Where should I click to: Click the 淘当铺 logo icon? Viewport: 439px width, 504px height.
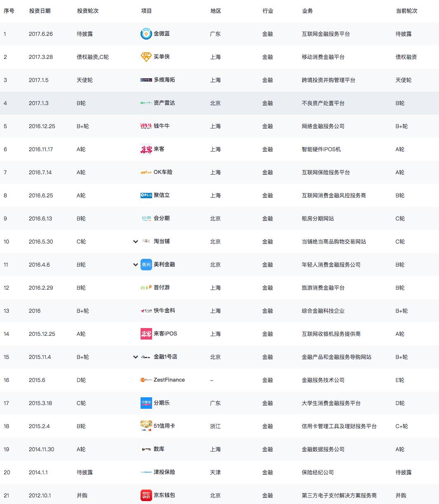click(146, 241)
